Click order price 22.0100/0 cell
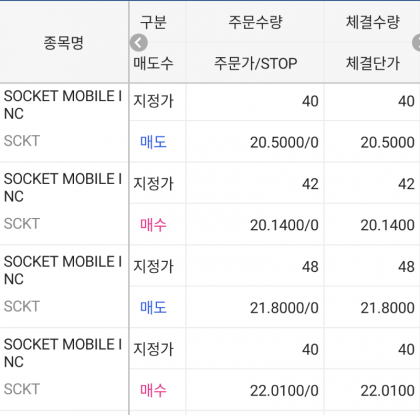Image resolution: width=420 pixels, height=415 pixels. pos(255,390)
